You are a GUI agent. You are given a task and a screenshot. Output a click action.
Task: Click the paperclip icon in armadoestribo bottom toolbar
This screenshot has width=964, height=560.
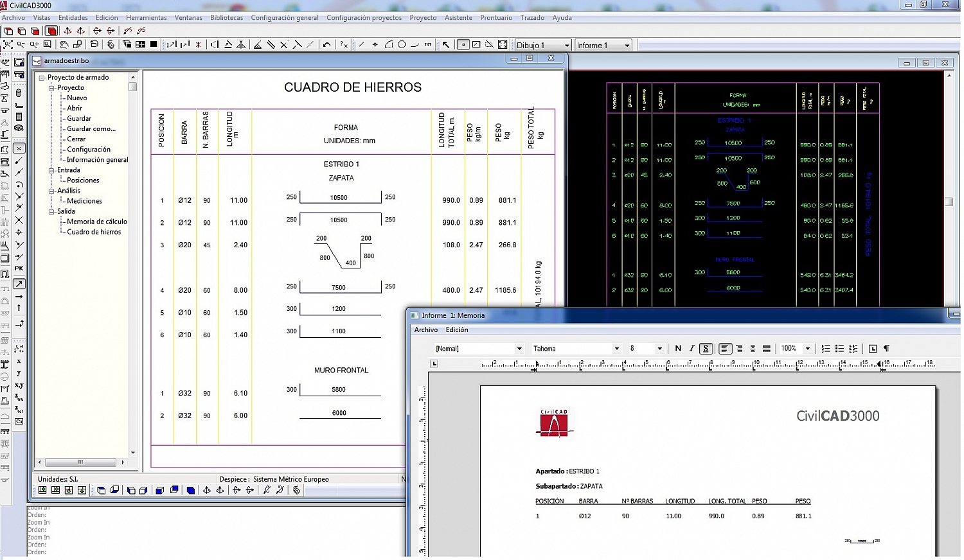pyautogui.click(x=296, y=490)
